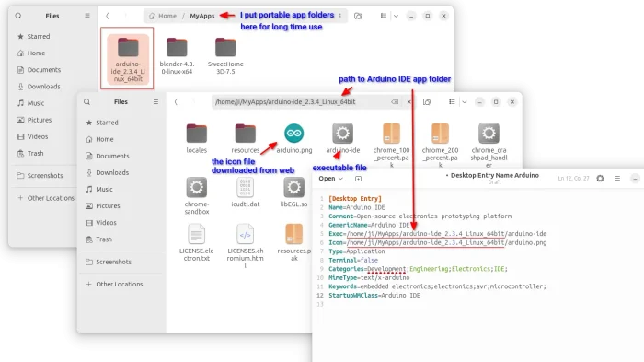Select LICENSES.chromium.html file
This screenshot has height=362, width=644.
tap(246, 246)
